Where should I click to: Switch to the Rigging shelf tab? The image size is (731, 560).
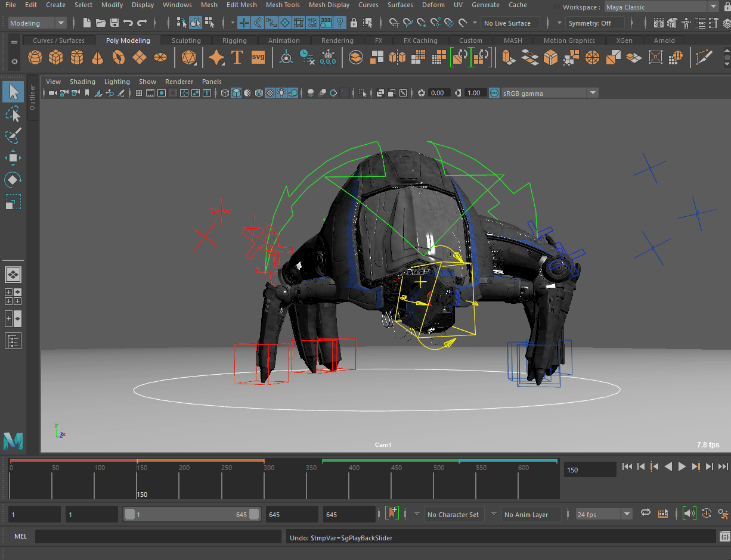point(234,41)
